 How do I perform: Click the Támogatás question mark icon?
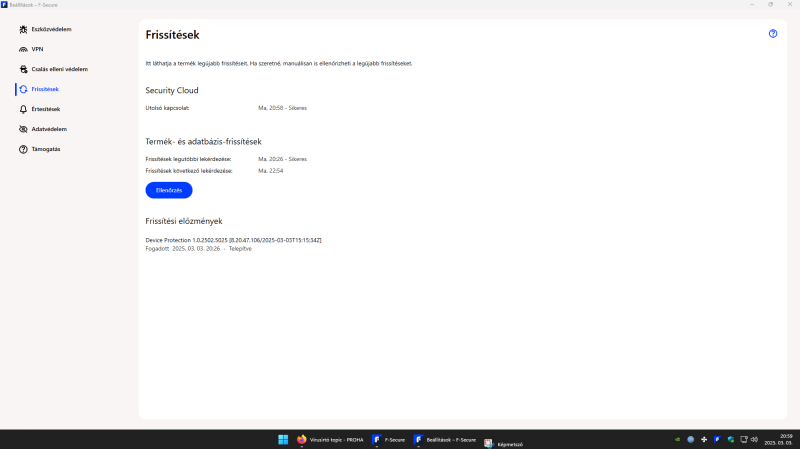23,149
